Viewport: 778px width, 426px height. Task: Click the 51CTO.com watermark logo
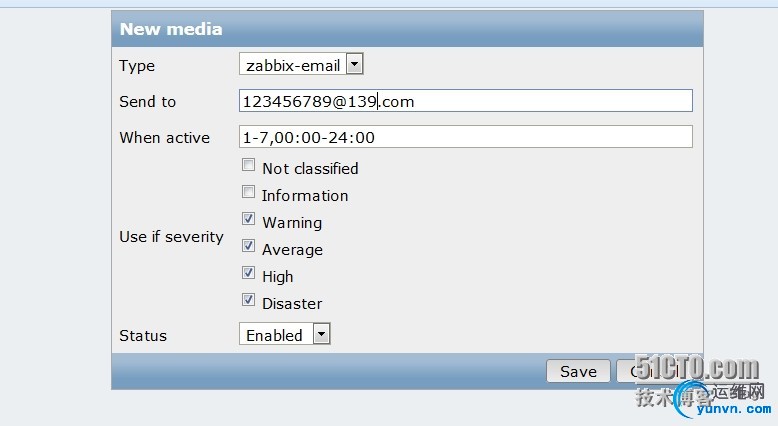[x=698, y=369]
